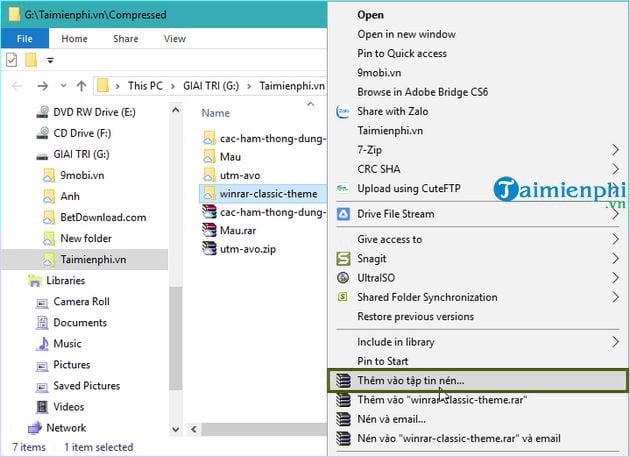630x457 pixels.
Task: Open the Customize Quick Access Toolbar dropdown
Action: point(50,61)
